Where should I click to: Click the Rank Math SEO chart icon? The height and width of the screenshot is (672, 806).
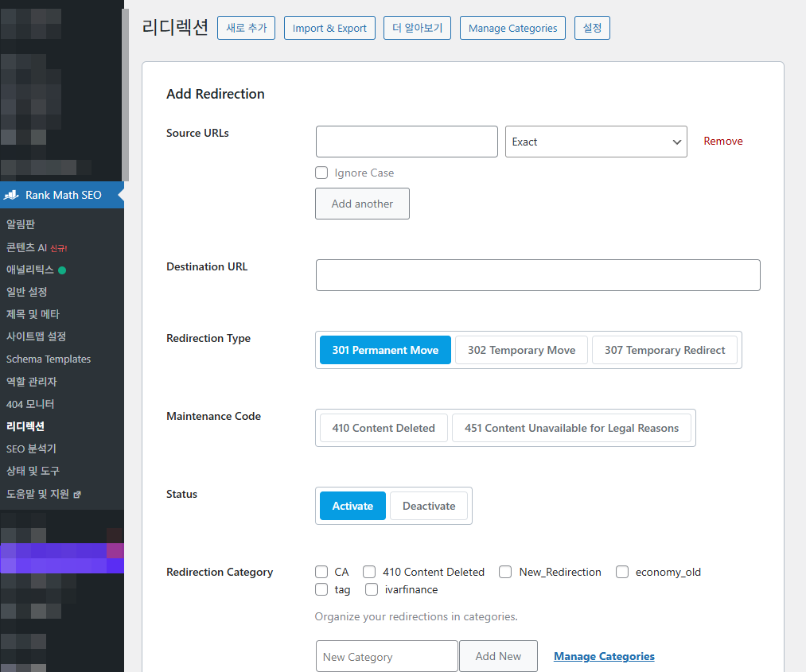[x=11, y=195]
